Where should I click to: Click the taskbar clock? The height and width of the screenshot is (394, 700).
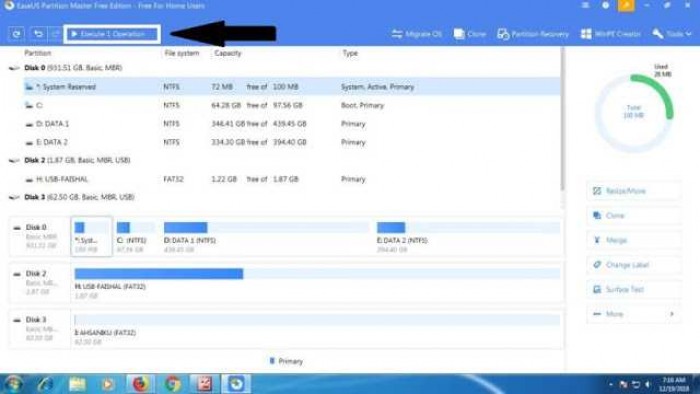[x=674, y=384]
